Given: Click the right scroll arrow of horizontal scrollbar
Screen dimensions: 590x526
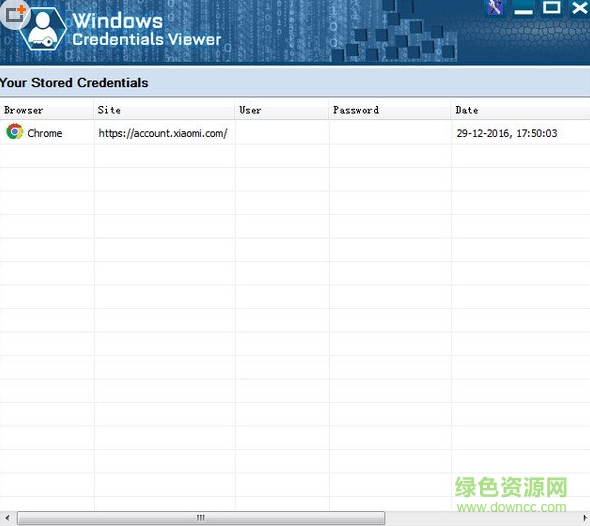Looking at the screenshot, I should coord(584,518).
